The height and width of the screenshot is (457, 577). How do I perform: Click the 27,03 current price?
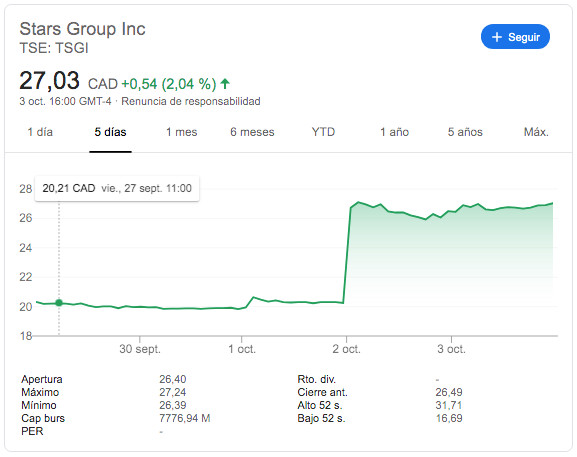(49, 81)
